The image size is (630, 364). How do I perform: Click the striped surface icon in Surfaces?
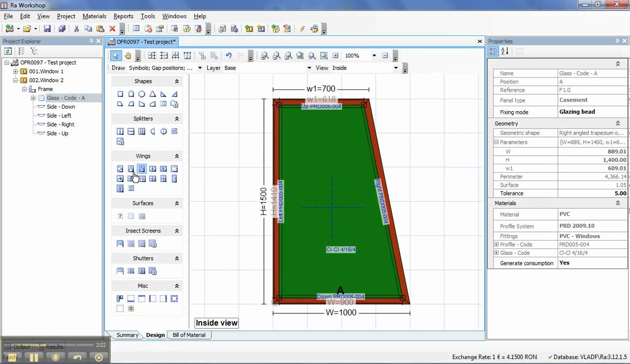tap(142, 216)
